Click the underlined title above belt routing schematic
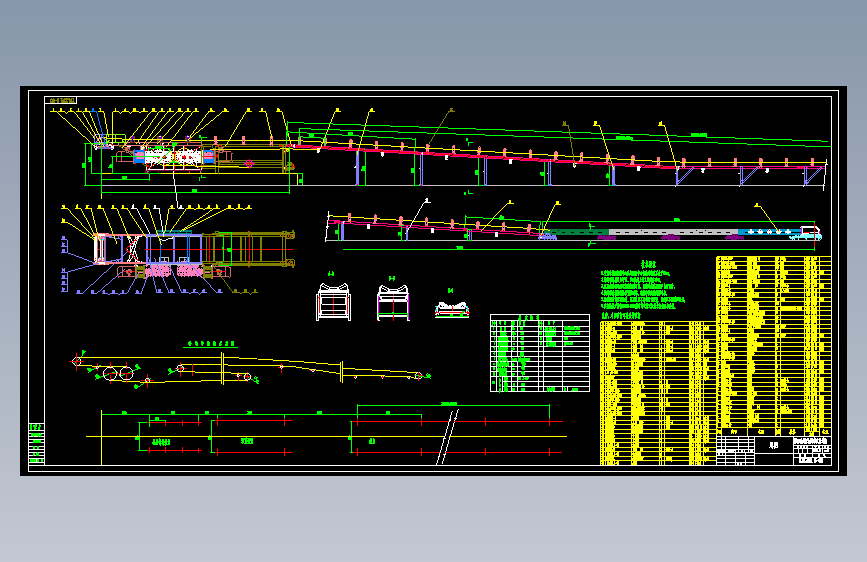 (x=211, y=344)
